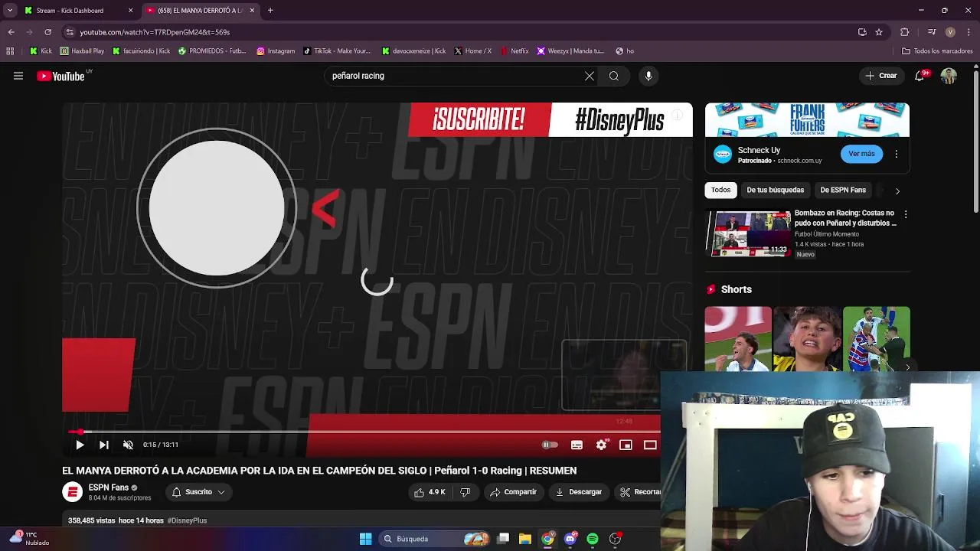Open the YouTube guide hamburger menu
The image size is (980, 551).
(18, 76)
